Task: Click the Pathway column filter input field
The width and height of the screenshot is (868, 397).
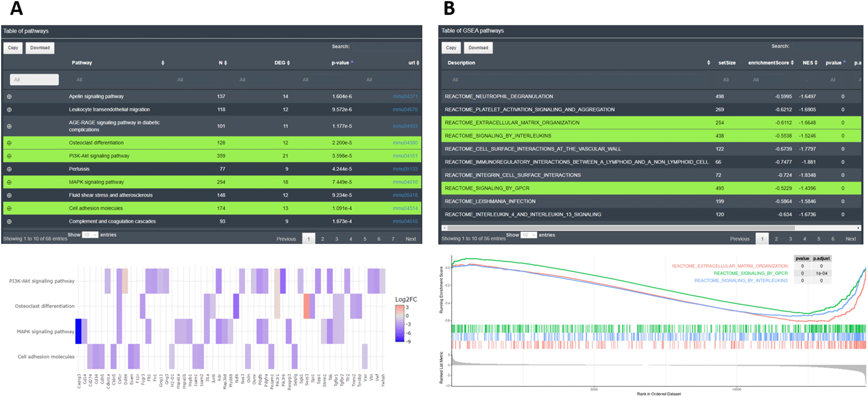Action: (x=34, y=80)
